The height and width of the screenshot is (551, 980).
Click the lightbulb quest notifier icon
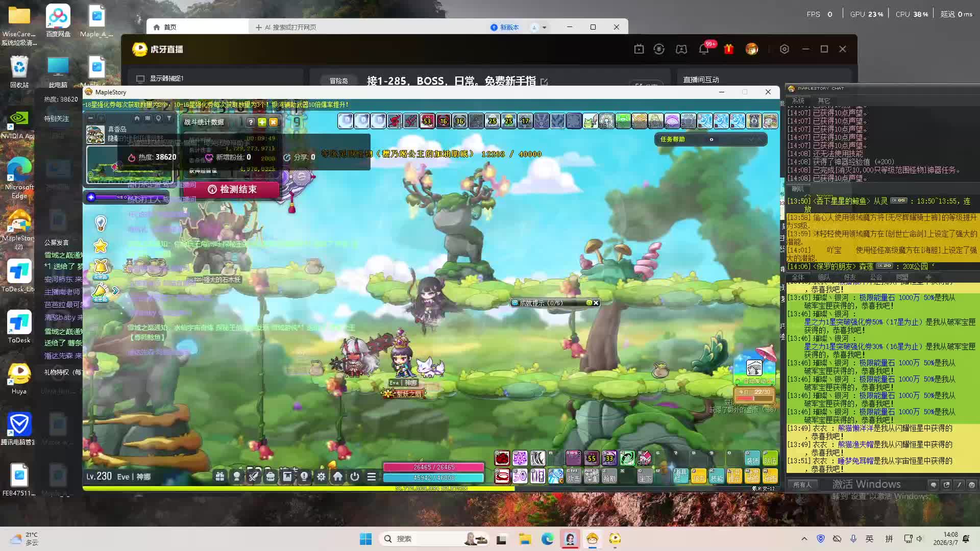coord(101,223)
